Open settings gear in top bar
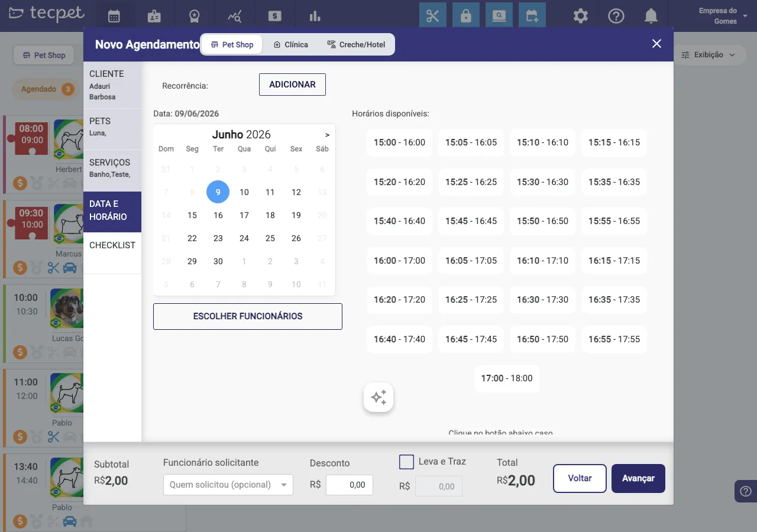Screen dimensions: 757x532 (581, 16)
